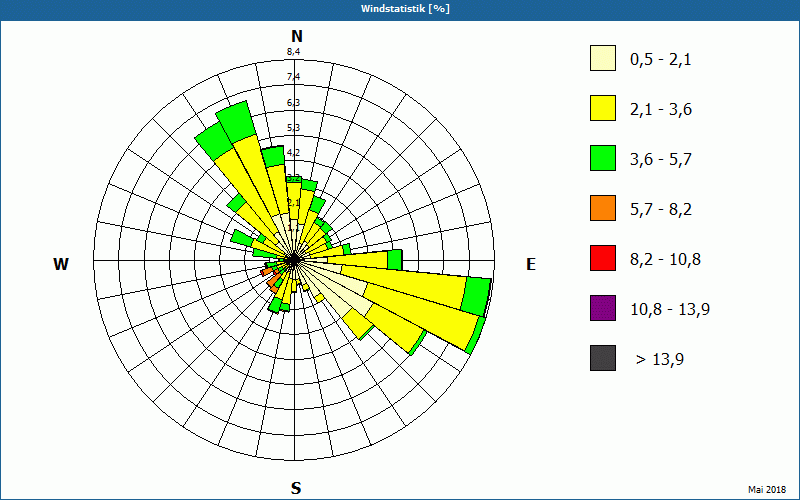Click the E compass label
Image resolution: width=800 pixels, height=500 pixels.
click(x=531, y=264)
